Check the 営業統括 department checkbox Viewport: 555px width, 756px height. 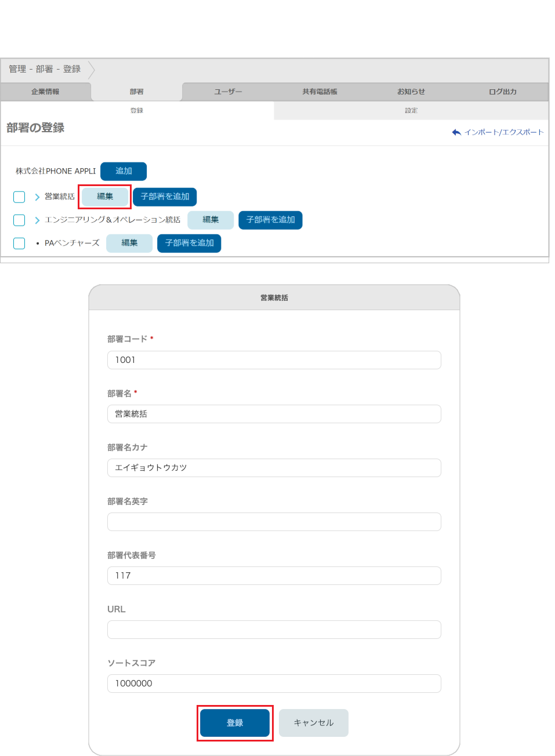point(19,197)
